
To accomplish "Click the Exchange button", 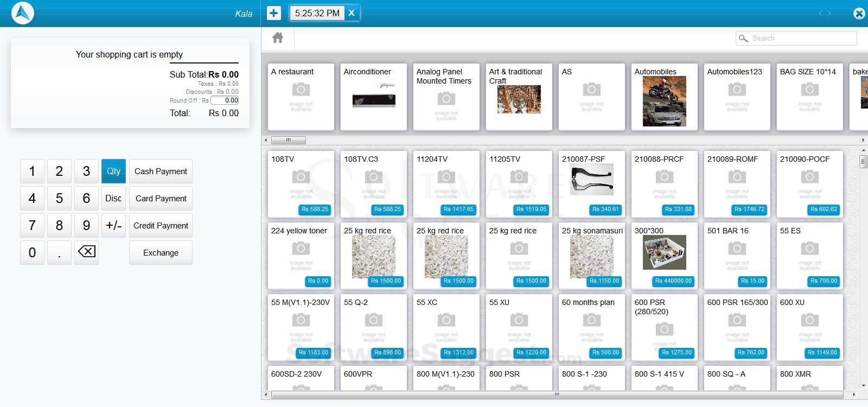I will pos(161,252).
